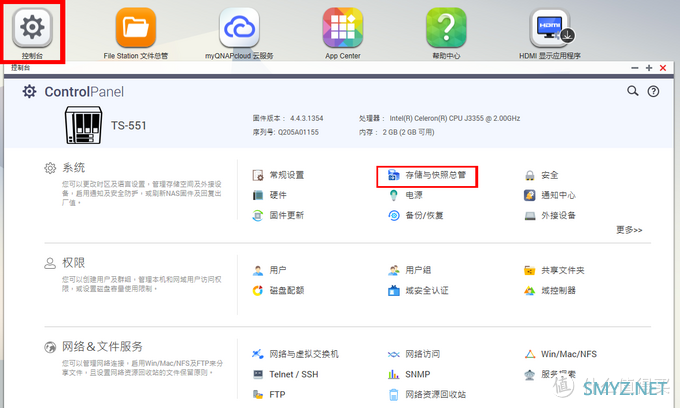Maximize the 控制台 window with plus button
Viewport: 680px width, 408px height.
[x=649, y=68]
